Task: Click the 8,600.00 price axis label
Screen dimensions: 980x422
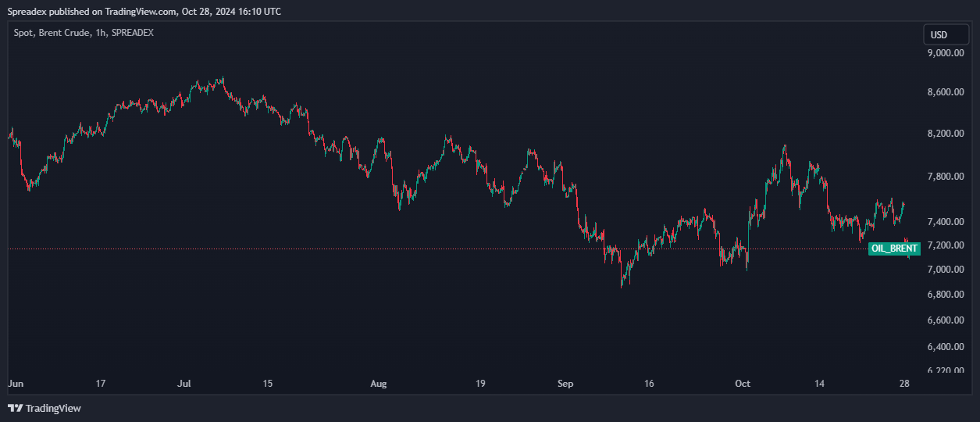Action: click(x=945, y=92)
